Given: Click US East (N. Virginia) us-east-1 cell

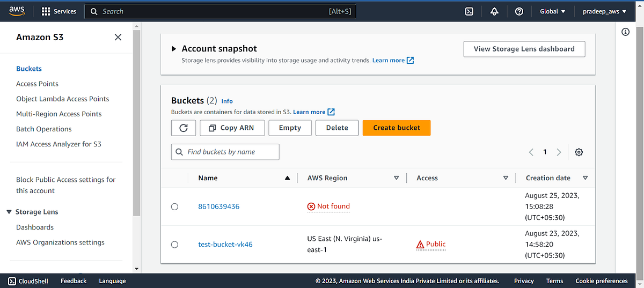Looking at the screenshot, I should (345, 244).
